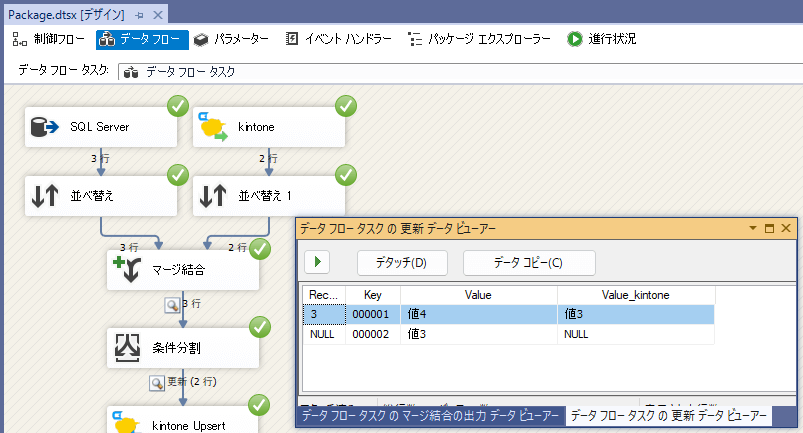Viewport: 803px width, 433px height.
Task: Click the 並べ替え sort component icon
Action: (x=45, y=196)
